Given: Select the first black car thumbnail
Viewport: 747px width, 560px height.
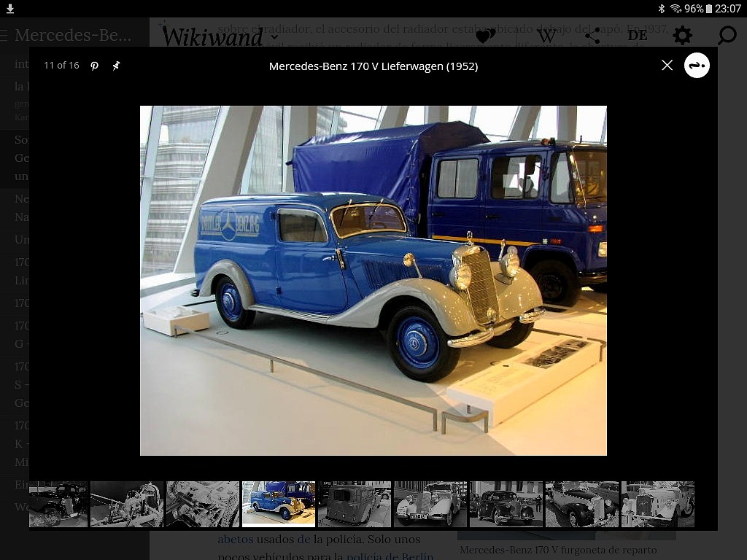Looking at the screenshot, I should pyautogui.click(x=58, y=505).
